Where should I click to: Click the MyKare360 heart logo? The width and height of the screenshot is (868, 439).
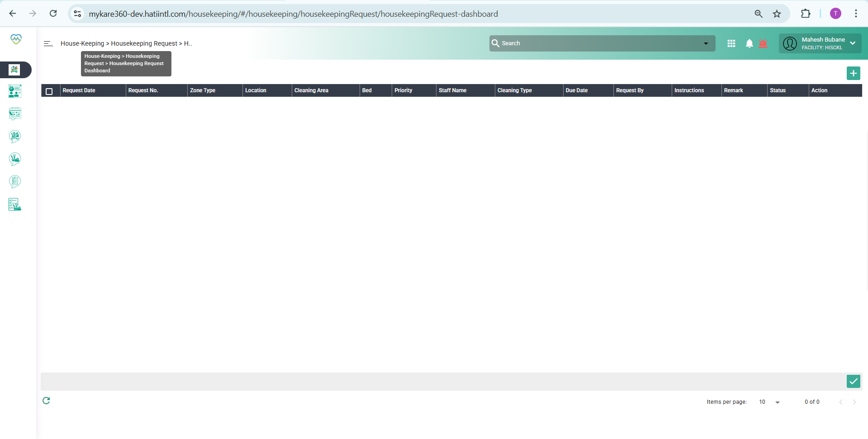pyautogui.click(x=16, y=39)
